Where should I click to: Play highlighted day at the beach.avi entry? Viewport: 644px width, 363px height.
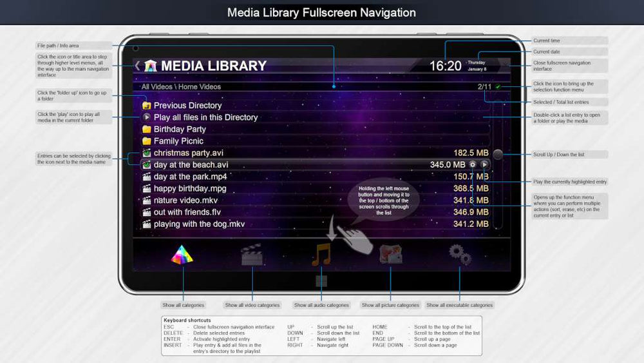coord(485,164)
